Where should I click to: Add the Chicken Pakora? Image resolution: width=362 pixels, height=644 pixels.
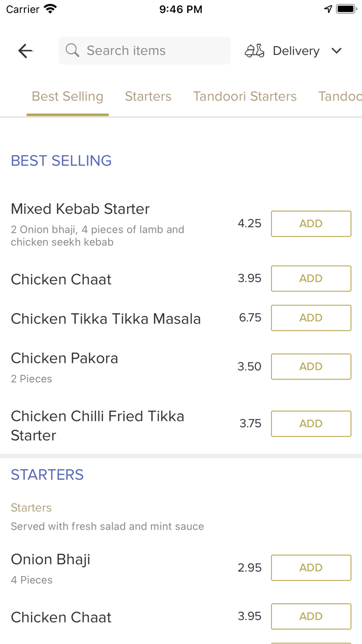click(x=311, y=367)
